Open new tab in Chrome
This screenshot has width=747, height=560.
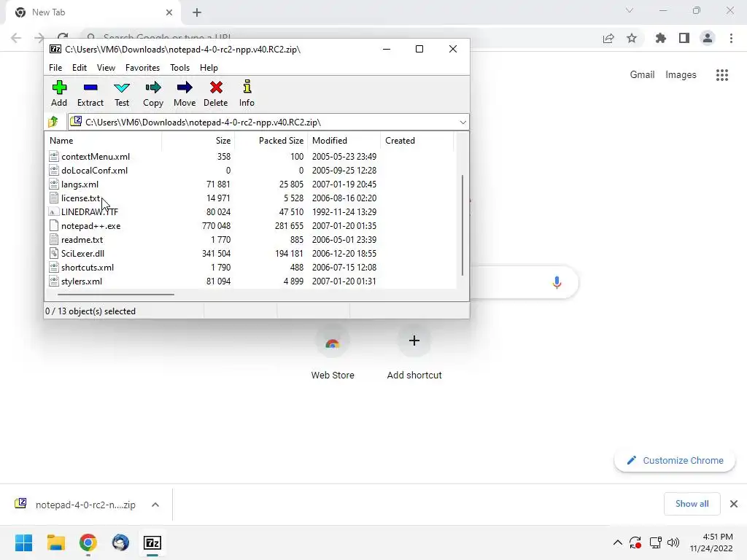pyautogui.click(x=197, y=12)
